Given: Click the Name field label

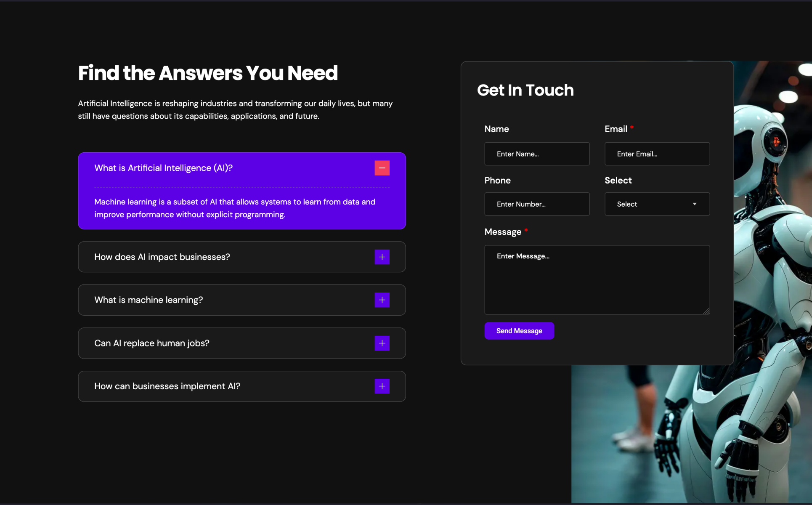Looking at the screenshot, I should click(496, 129).
